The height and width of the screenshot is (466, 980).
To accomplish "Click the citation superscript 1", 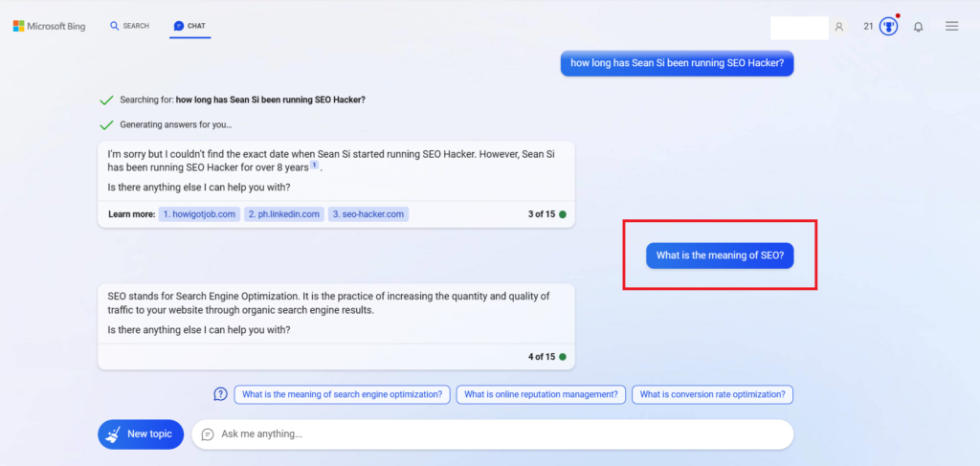I will click(x=314, y=166).
